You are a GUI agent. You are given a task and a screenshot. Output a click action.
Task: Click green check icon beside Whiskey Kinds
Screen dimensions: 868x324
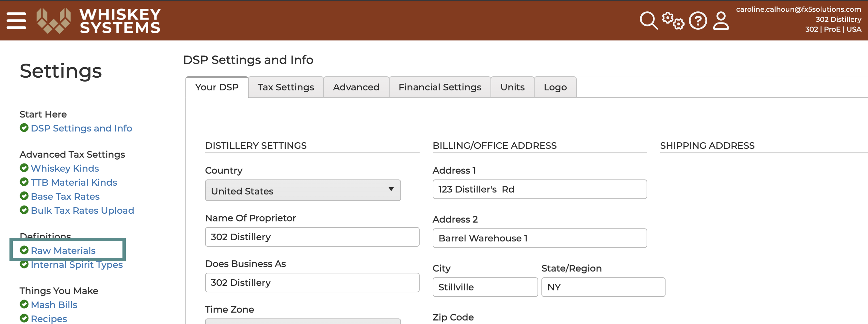tap(24, 168)
